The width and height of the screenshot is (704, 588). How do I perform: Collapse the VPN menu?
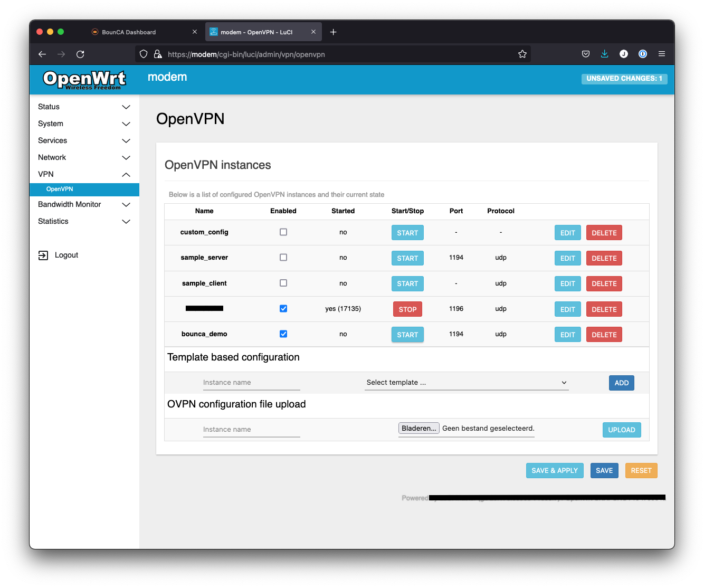pos(84,175)
